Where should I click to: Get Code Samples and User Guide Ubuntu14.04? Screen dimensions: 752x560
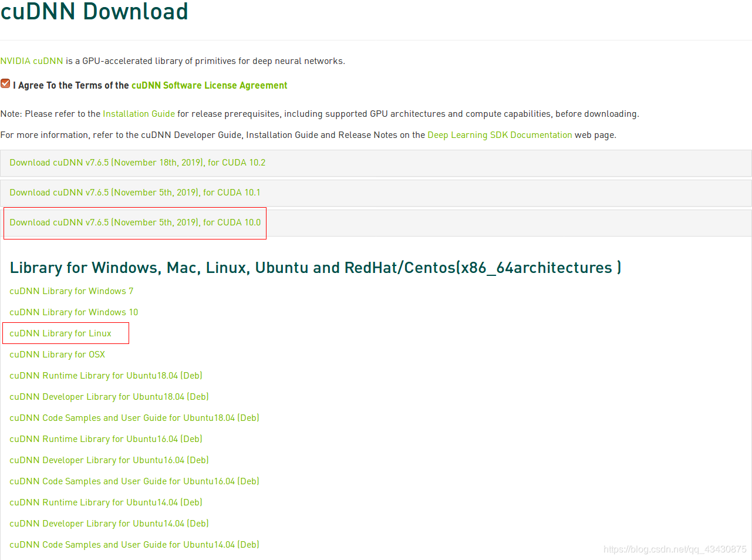[134, 545]
